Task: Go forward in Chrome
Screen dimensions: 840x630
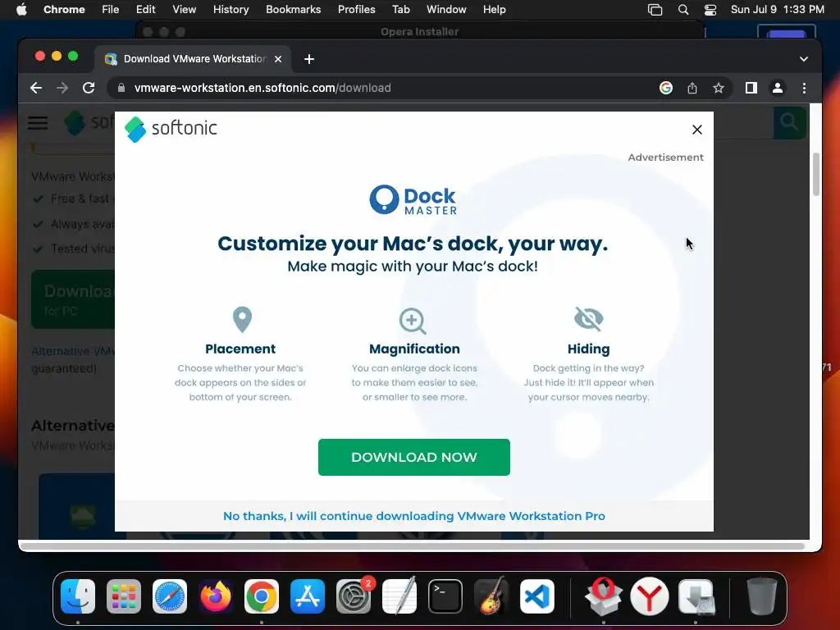Action: point(62,88)
